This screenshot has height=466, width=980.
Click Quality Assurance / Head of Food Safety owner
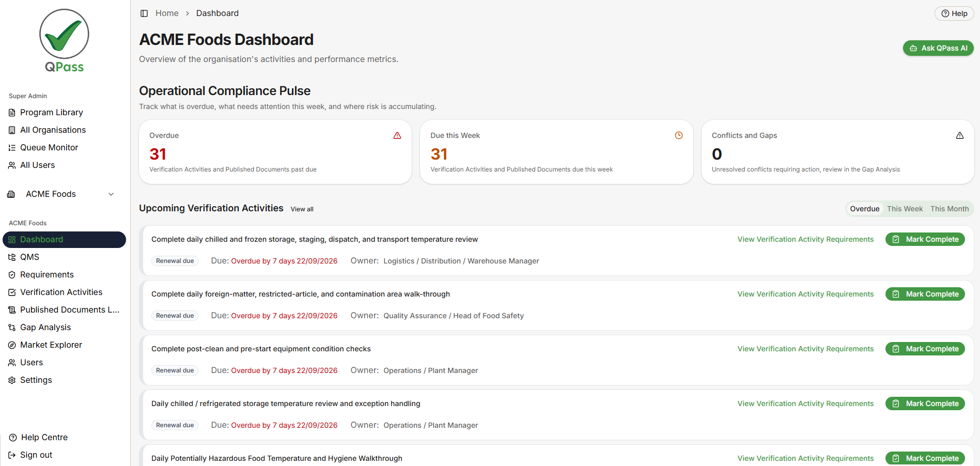(x=454, y=316)
